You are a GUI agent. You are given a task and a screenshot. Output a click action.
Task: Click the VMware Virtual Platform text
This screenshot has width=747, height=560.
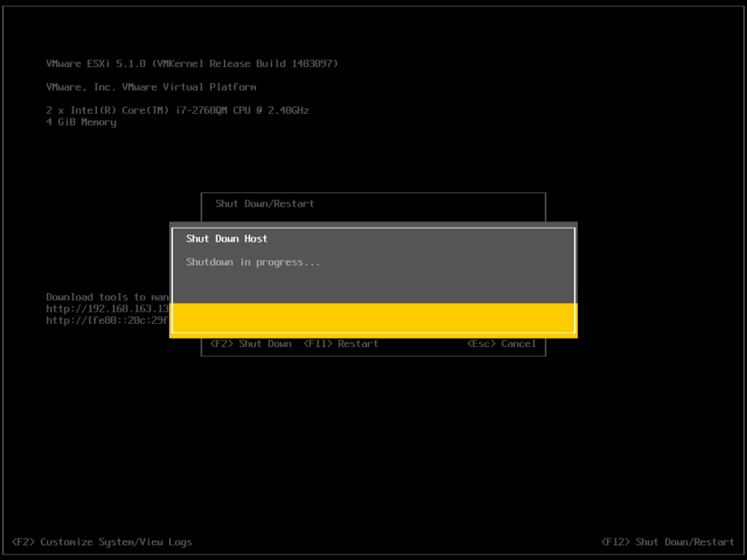coord(151,87)
